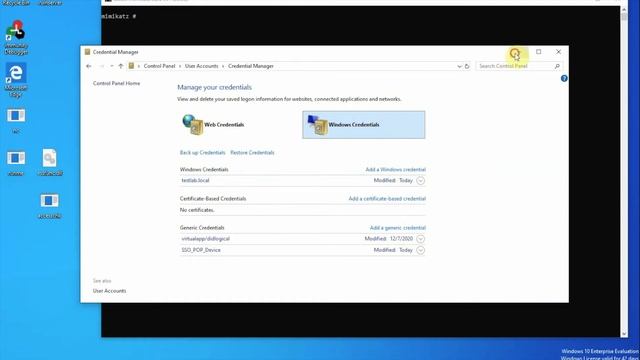
Task: Open User Accounts under See also
Action: click(109, 291)
